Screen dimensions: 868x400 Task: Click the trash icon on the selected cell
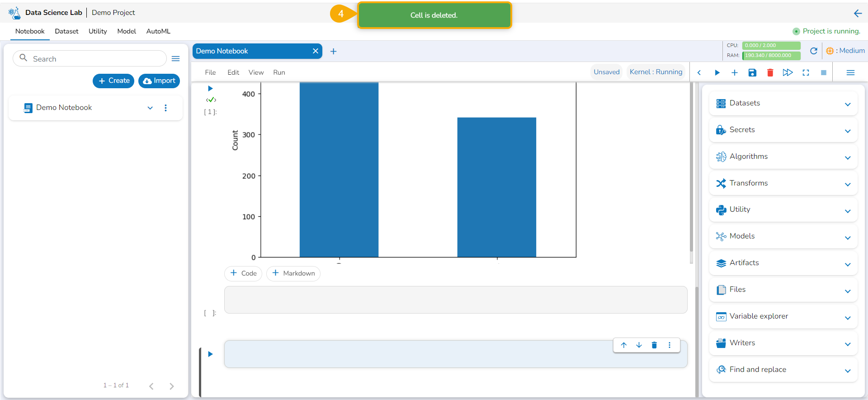tap(654, 345)
